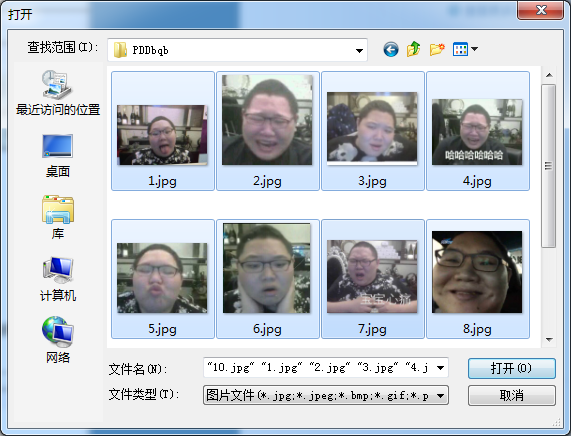This screenshot has width=571, height=436.
Task: Expand the view menu dropdown arrow
Action: pyautogui.click(x=474, y=49)
